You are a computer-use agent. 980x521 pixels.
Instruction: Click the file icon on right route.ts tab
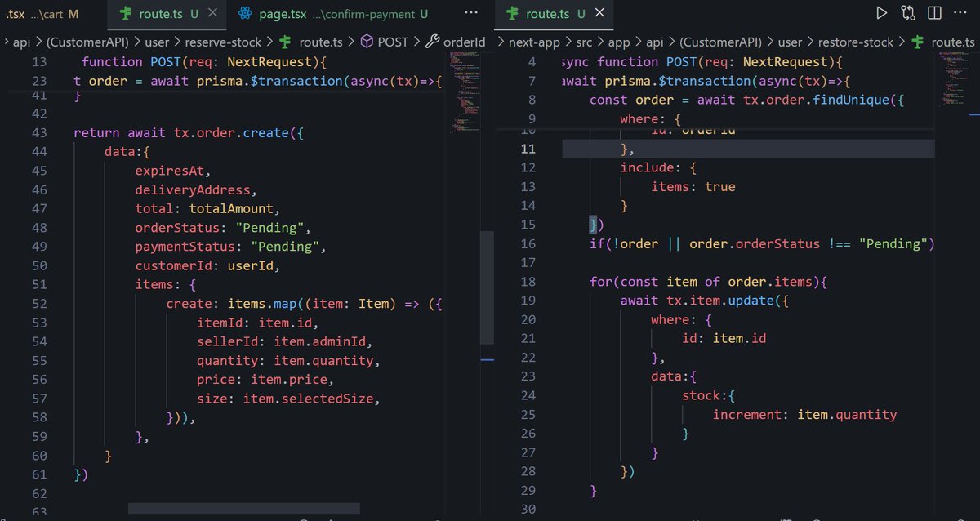[513, 14]
